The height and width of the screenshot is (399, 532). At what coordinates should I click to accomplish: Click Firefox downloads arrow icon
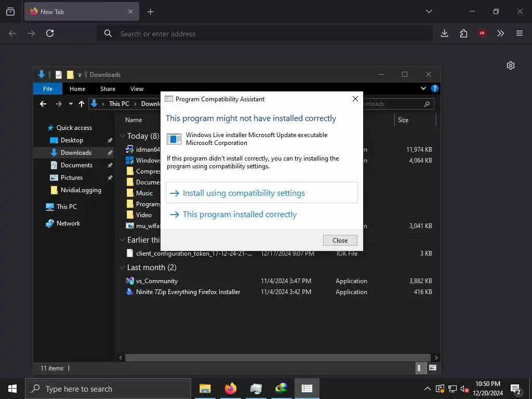click(445, 33)
